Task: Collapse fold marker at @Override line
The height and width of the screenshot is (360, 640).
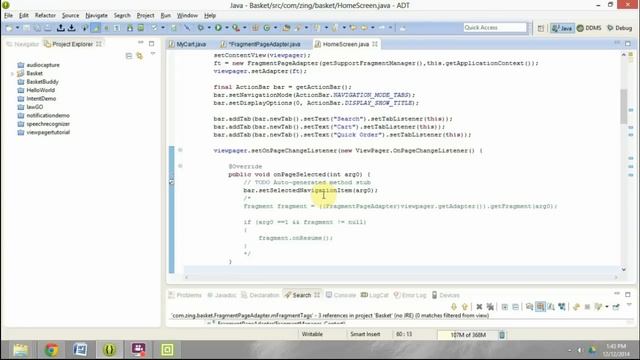Action: tap(180, 166)
